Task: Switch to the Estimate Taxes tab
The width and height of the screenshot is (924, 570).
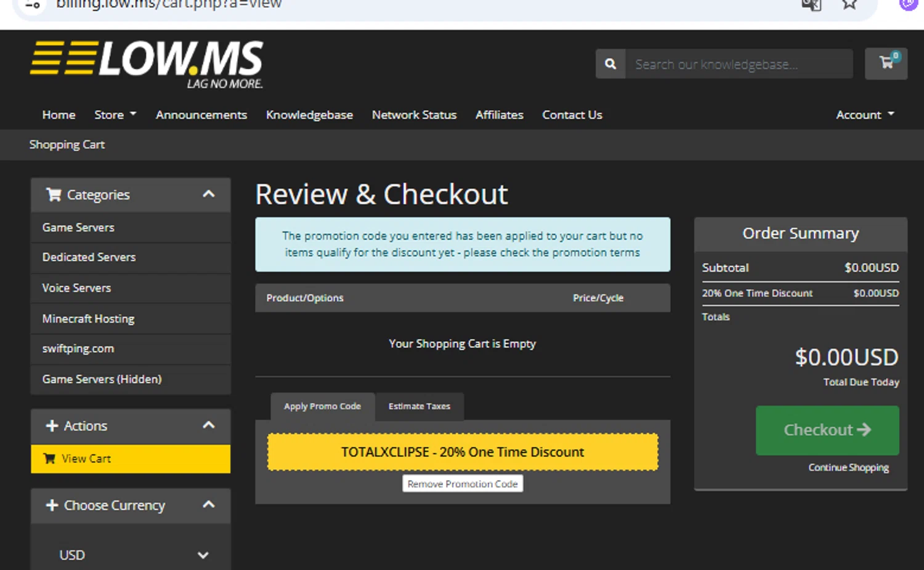Action: pyautogui.click(x=419, y=406)
